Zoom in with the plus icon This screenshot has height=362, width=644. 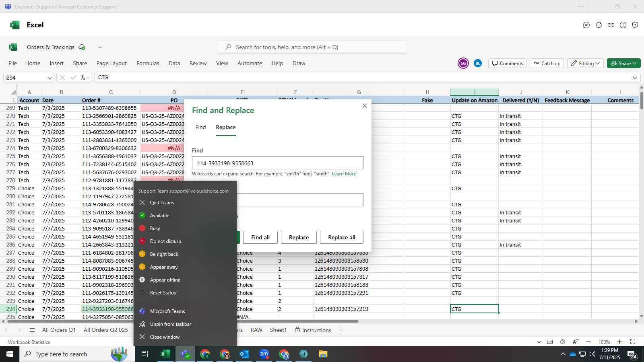coord(620,342)
